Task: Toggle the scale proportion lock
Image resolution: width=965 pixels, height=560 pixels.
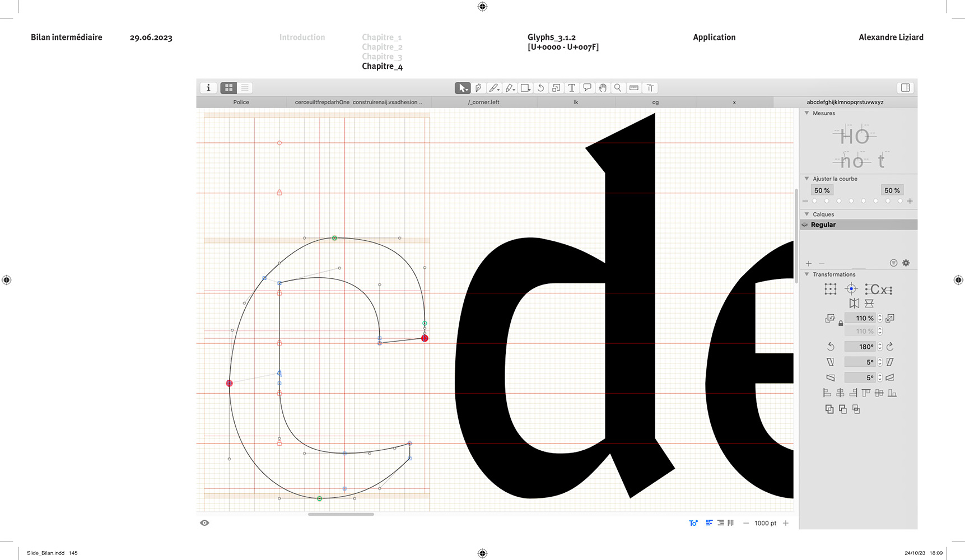Action: coord(841,324)
